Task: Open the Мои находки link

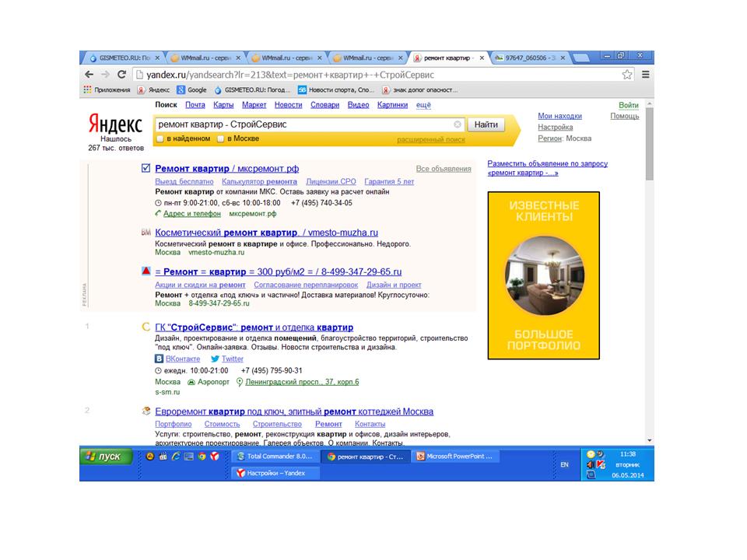Action: point(559,116)
